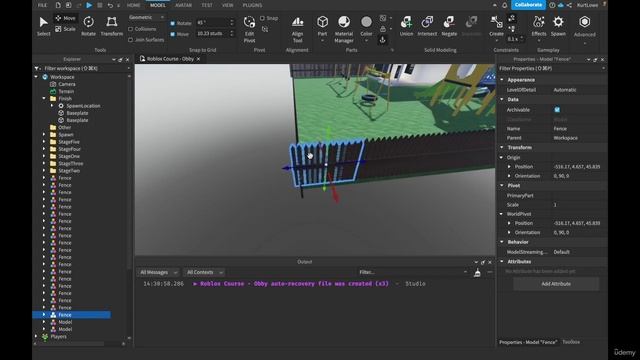Collapse the Finish folder
This screenshot has height=360, width=640.
click(x=44, y=98)
